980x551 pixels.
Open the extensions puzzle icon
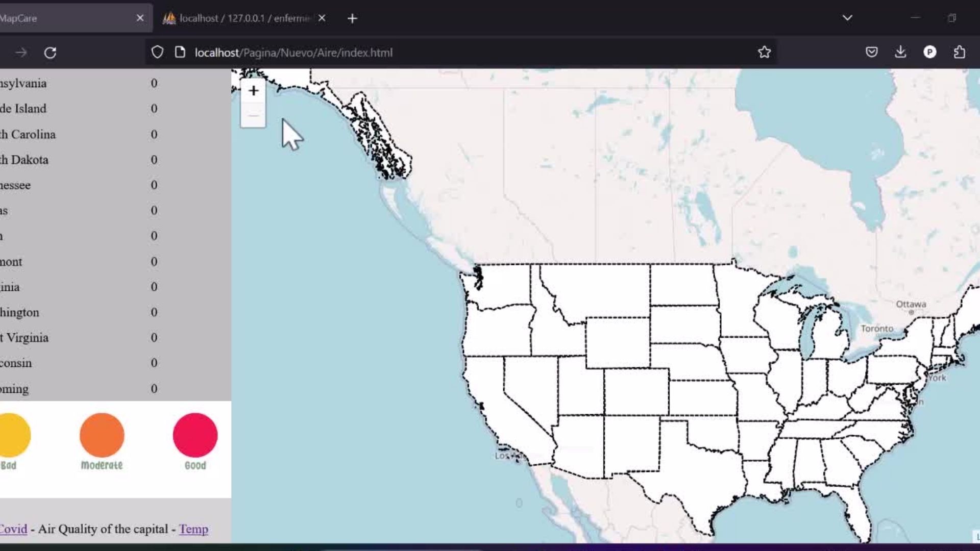959,52
